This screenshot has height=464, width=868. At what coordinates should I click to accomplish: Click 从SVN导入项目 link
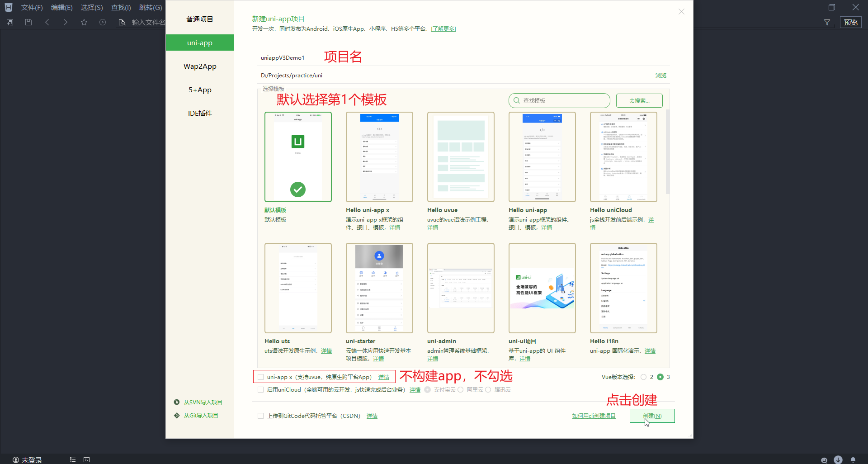203,402
